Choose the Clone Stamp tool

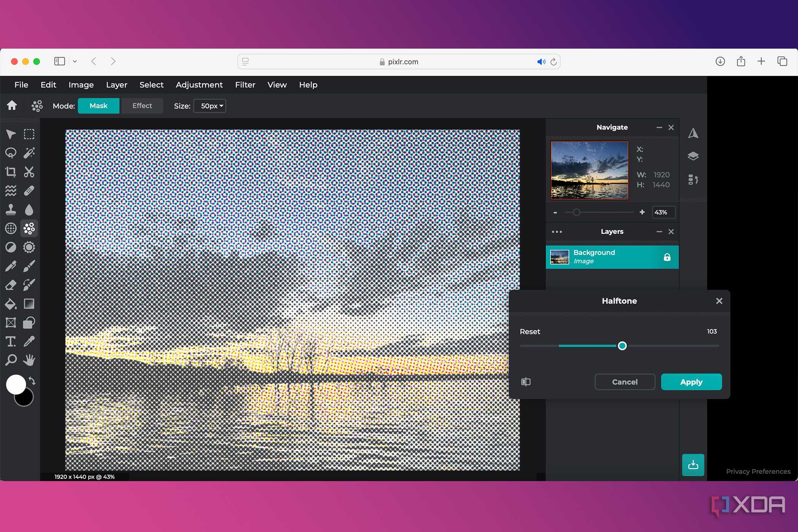(x=11, y=209)
